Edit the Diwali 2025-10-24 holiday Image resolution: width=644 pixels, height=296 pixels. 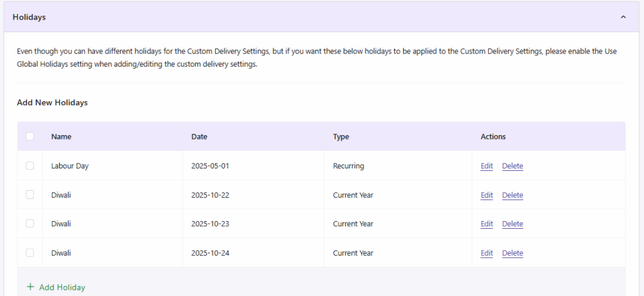pyautogui.click(x=487, y=253)
